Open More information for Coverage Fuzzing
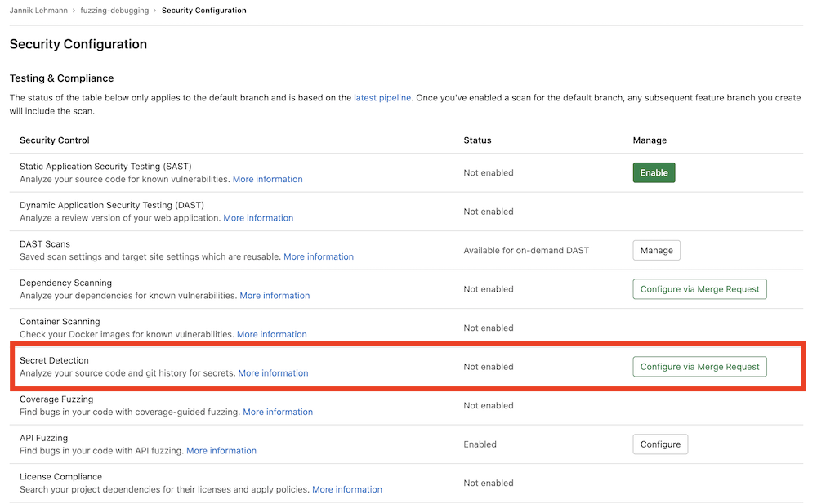 pyautogui.click(x=278, y=412)
